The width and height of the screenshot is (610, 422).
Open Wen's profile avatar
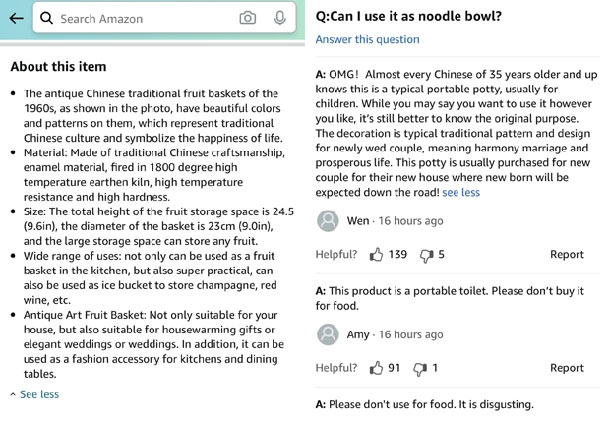pyautogui.click(x=327, y=221)
